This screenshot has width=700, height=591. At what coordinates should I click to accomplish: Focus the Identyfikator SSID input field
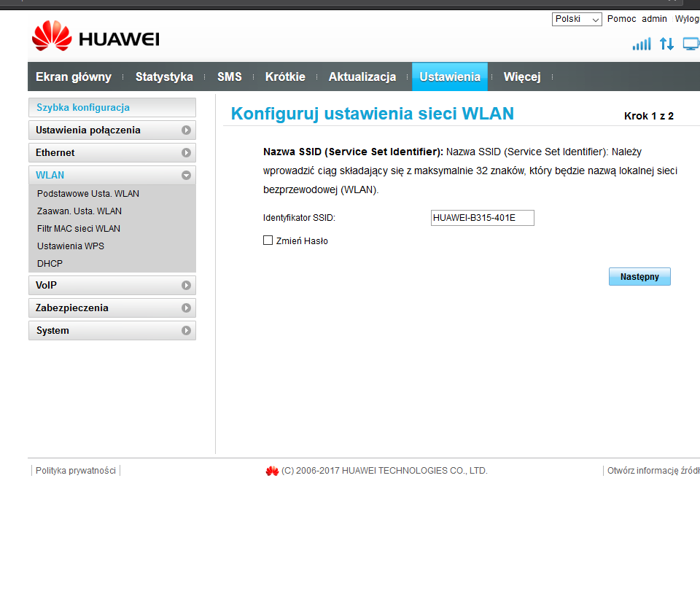[x=482, y=218]
